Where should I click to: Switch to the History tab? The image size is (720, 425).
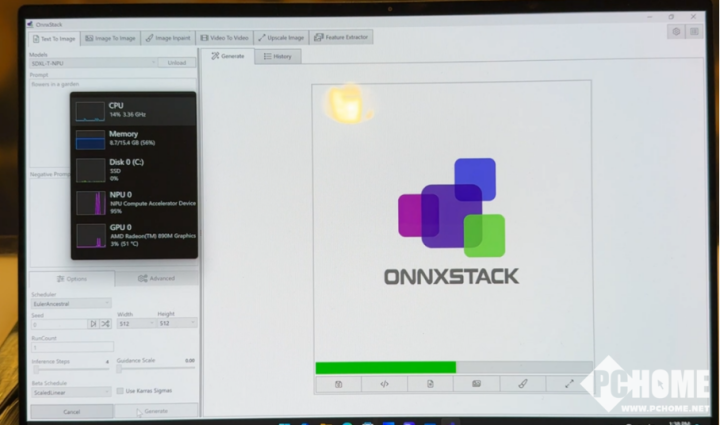[x=278, y=56]
